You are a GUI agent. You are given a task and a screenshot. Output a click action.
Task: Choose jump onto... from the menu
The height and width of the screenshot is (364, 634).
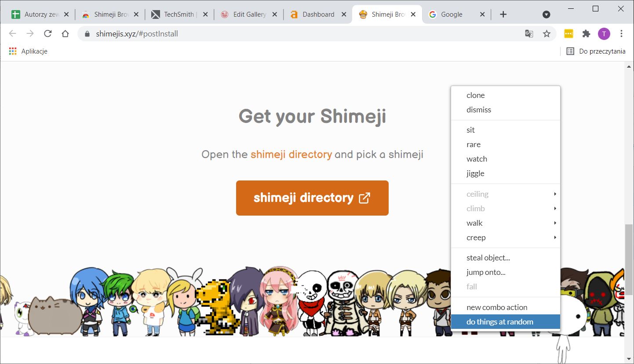pos(506,272)
